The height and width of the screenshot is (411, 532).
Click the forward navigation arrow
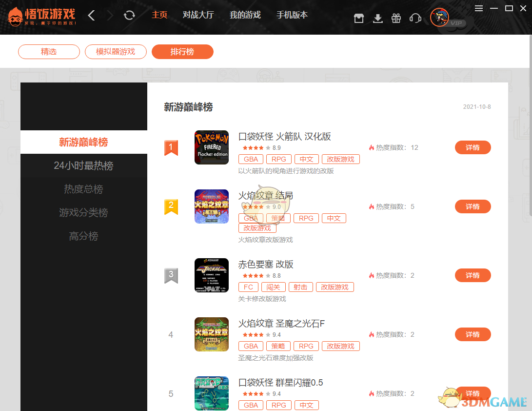click(x=110, y=15)
